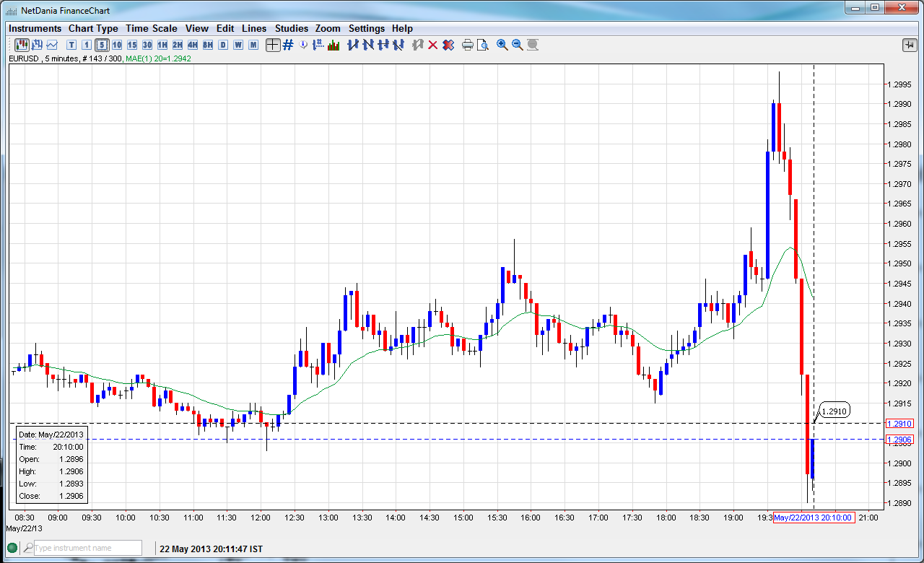The width and height of the screenshot is (924, 563).
Task: Switch to 30 minute time scale
Action: tap(147, 45)
